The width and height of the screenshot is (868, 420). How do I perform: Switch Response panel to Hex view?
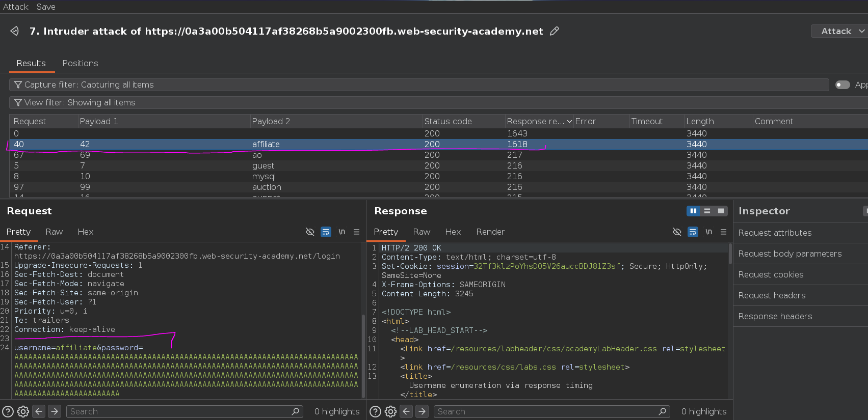coord(453,232)
